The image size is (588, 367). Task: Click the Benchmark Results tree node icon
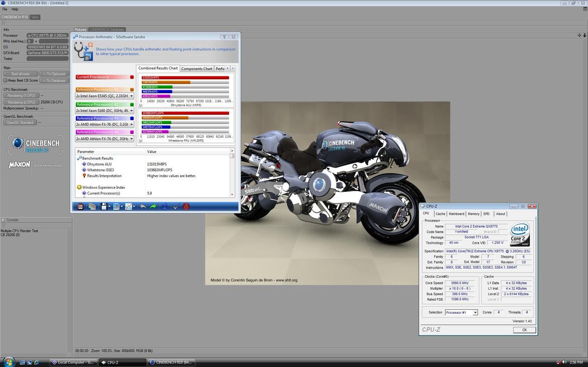point(79,159)
